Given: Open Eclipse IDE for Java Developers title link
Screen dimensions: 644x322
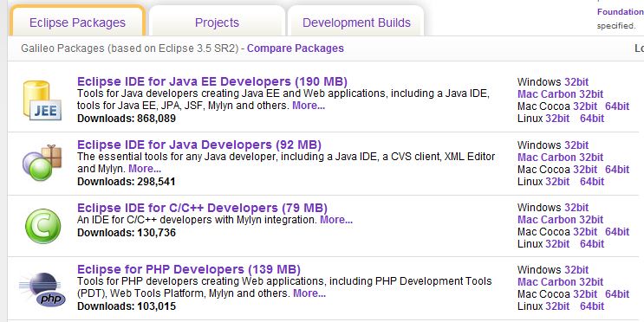Looking at the screenshot, I should (x=199, y=145).
